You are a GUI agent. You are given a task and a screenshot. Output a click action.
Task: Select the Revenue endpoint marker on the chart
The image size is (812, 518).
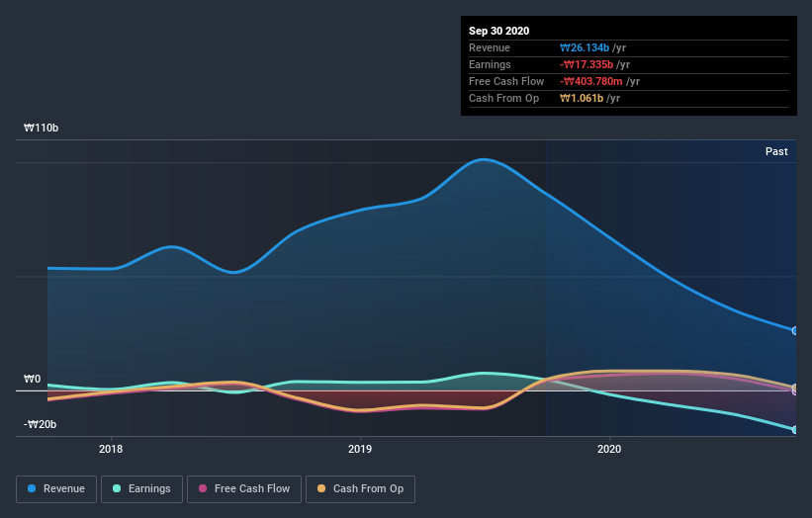pos(795,331)
